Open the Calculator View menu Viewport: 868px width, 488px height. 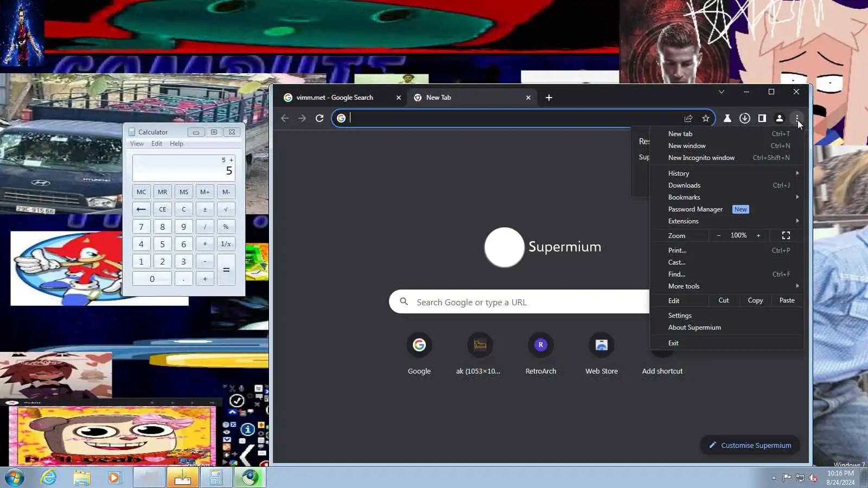pyautogui.click(x=137, y=144)
